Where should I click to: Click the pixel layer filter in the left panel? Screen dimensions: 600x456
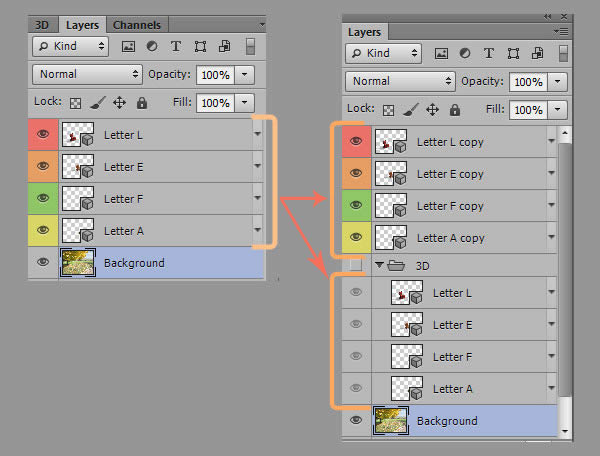coord(128,46)
